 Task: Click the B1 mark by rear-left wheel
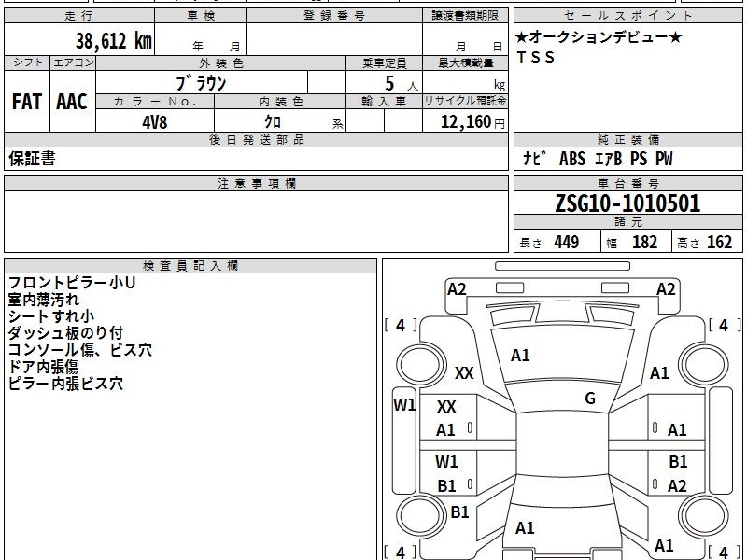pos(459,511)
